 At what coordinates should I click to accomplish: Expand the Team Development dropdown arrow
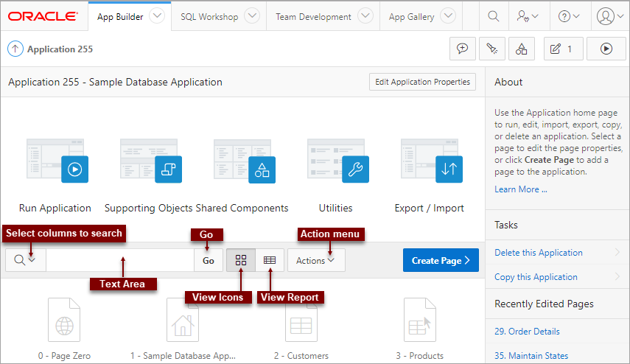click(x=365, y=16)
